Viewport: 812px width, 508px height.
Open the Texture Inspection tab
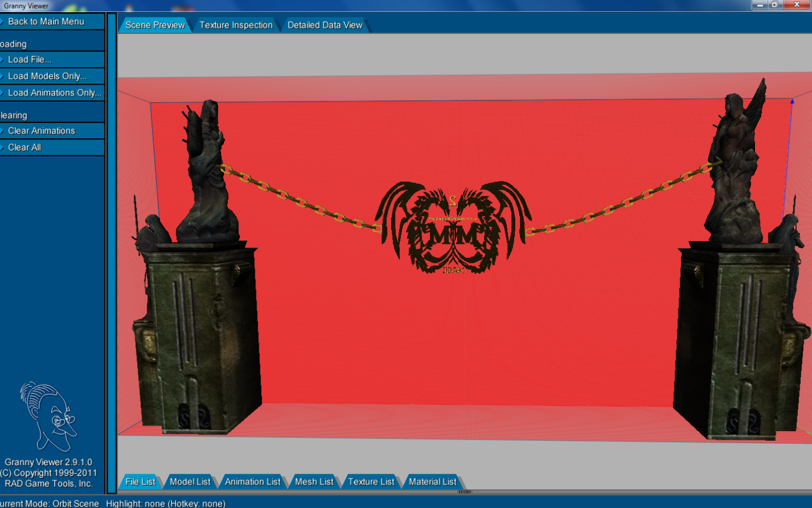[x=236, y=25]
